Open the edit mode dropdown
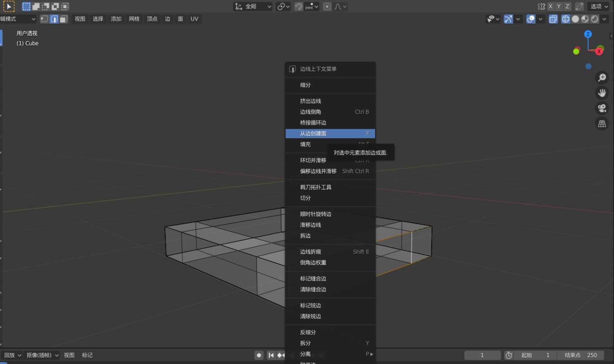 pos(18,19)
